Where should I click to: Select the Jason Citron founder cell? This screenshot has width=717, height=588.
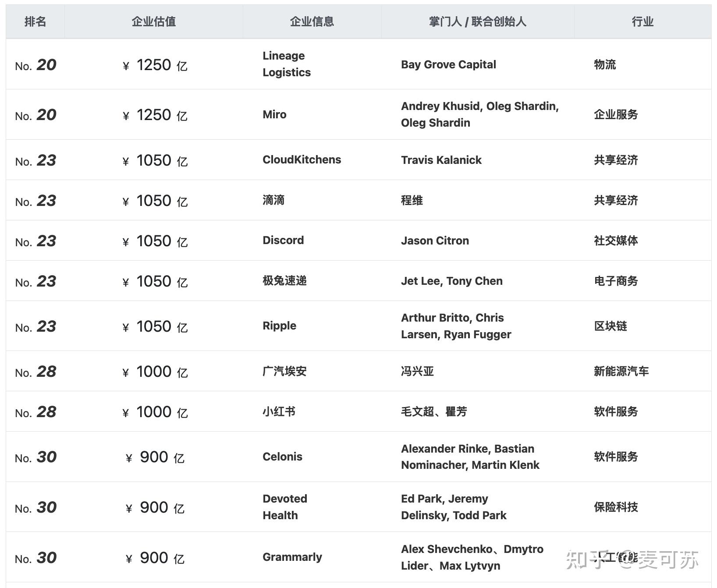pyautogui.click(x=435, y=241)
